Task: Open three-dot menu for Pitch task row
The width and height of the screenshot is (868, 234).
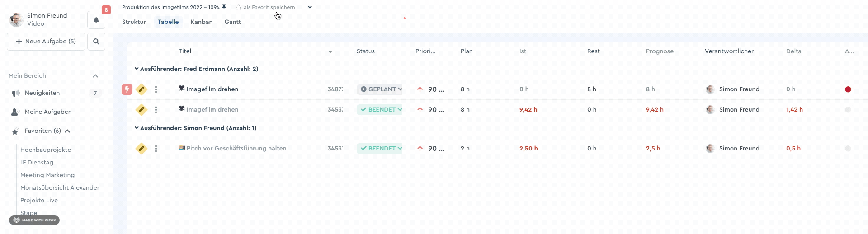Action: pyautogui.click(x=156, y=149)
